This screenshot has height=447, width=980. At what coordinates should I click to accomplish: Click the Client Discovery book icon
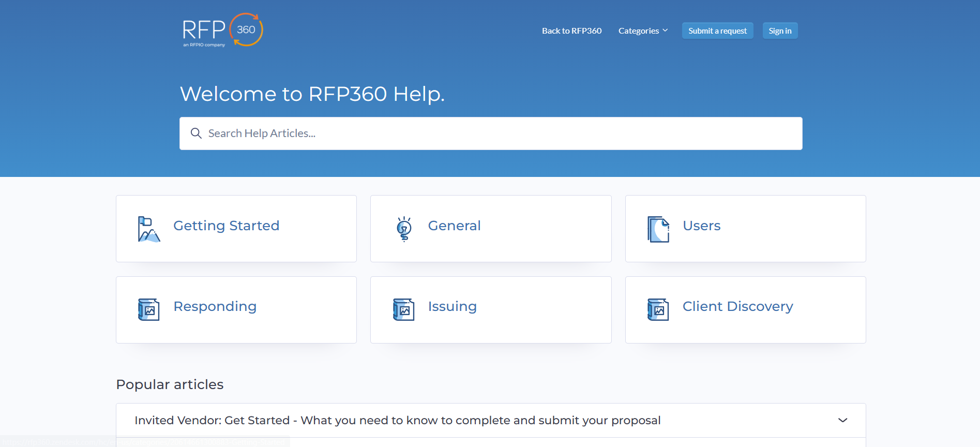658,310
